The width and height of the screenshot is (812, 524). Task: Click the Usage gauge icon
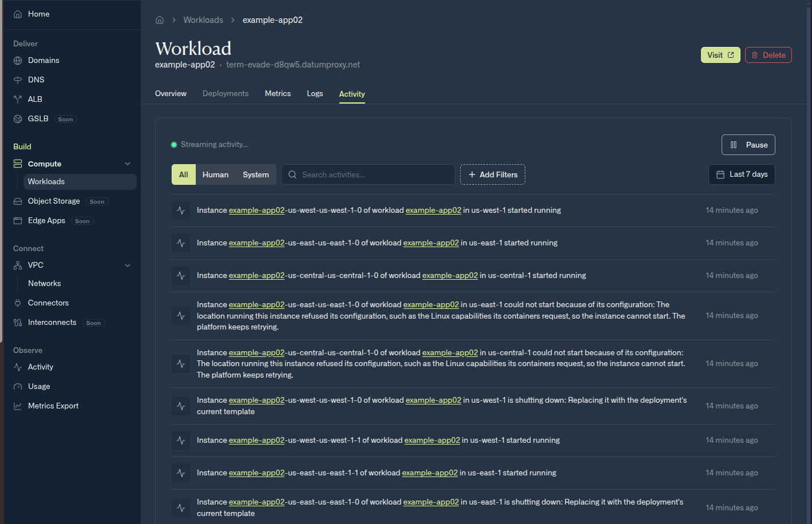pyautogui.click(x=18, y=387)
